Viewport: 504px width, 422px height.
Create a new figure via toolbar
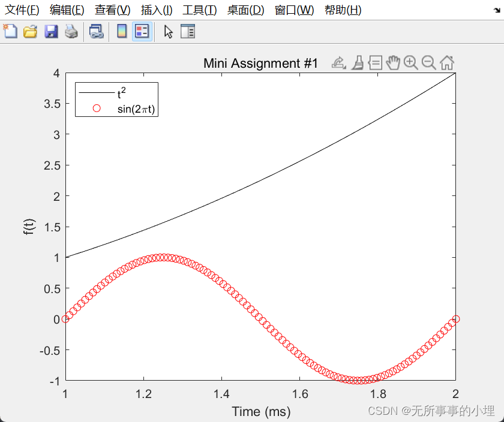click(x=10, y=31)
